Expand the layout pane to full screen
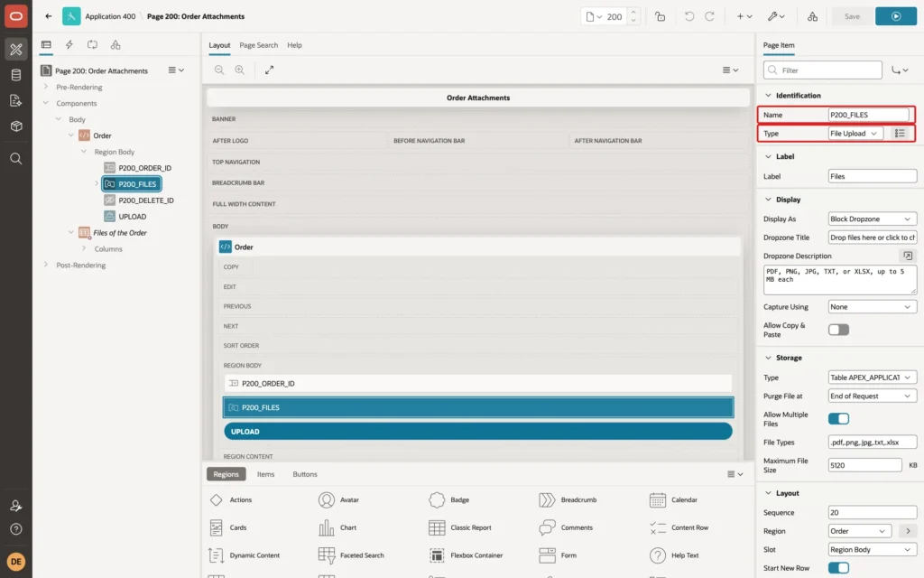Screen dimensions: 924x578 click(x=269, y=70)
